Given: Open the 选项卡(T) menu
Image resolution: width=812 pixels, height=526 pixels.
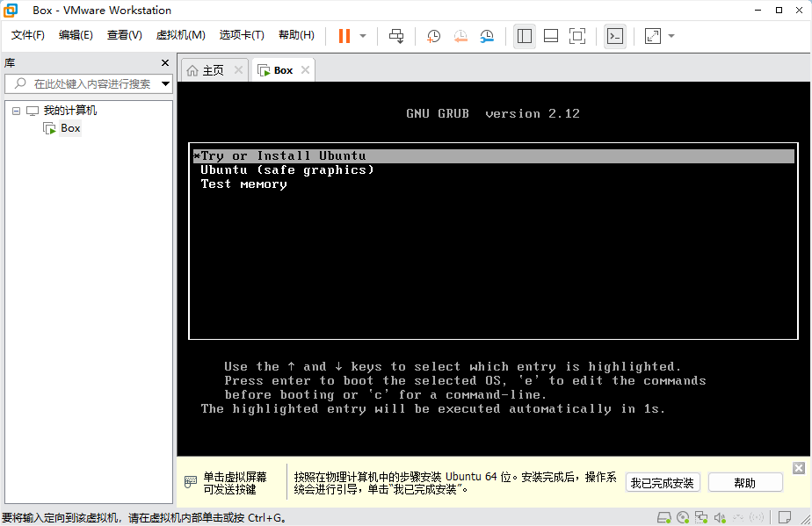Looking at the screenshot, I should [242, 35].
